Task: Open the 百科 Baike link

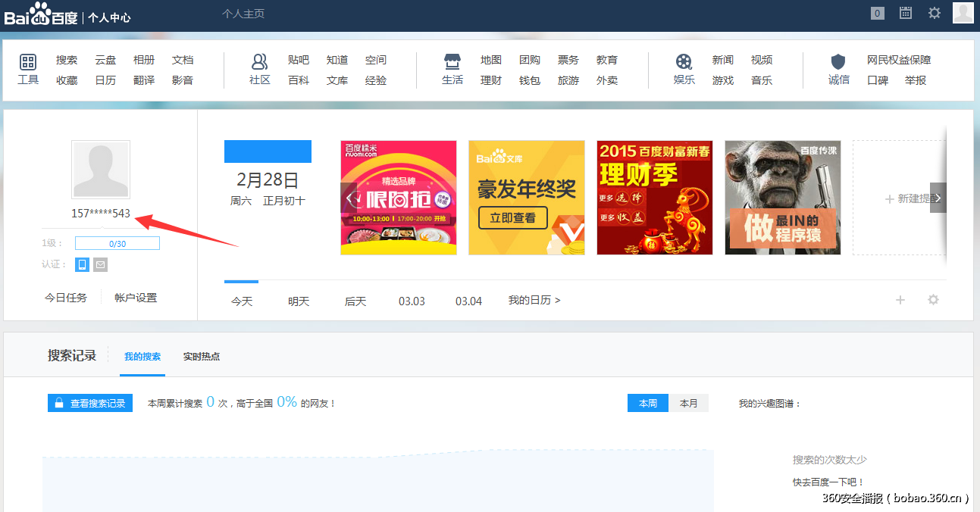Action: click(299, 80)
